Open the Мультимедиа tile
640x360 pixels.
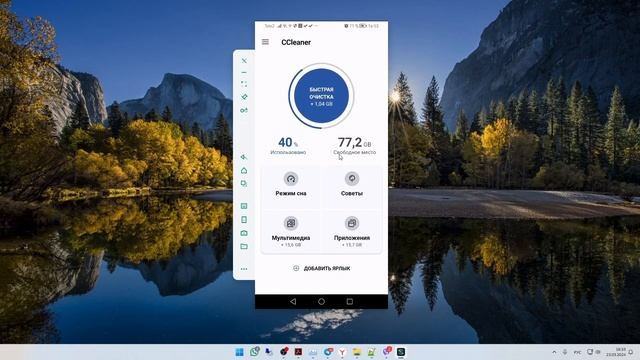click(x=291, y=232)
